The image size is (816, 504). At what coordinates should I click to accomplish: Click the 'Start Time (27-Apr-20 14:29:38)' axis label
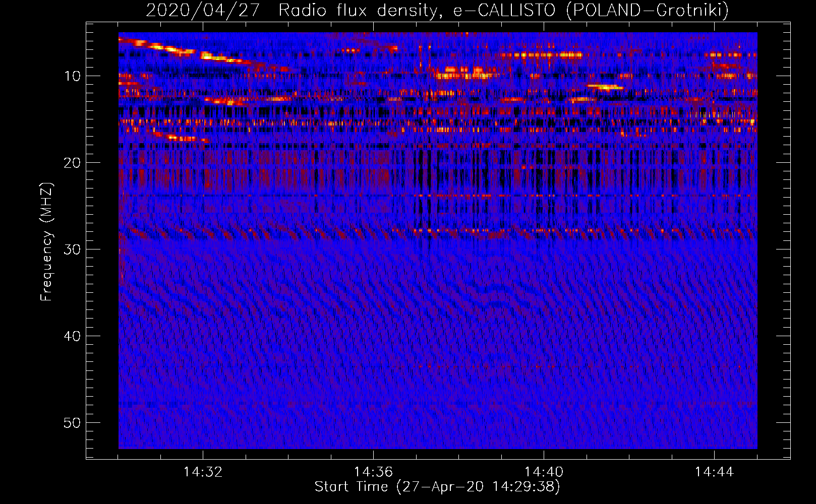tap(437, 487)
